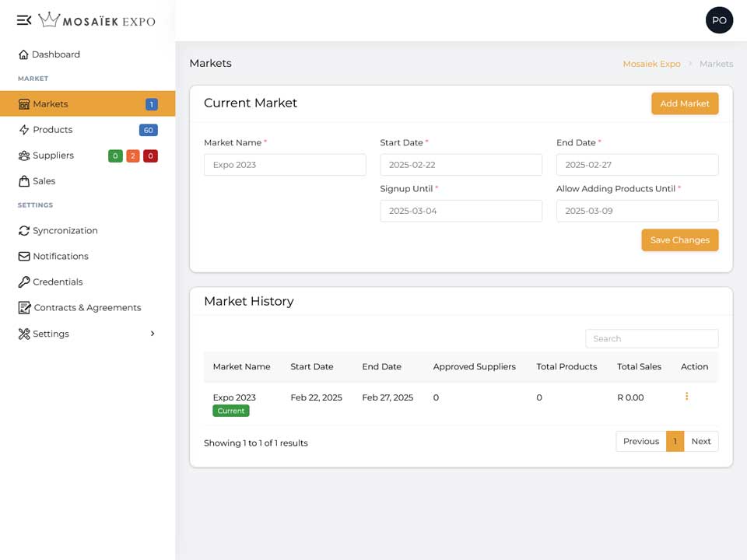
Task: Click the green Suppliers badge
Action: [x=115, y=156]
